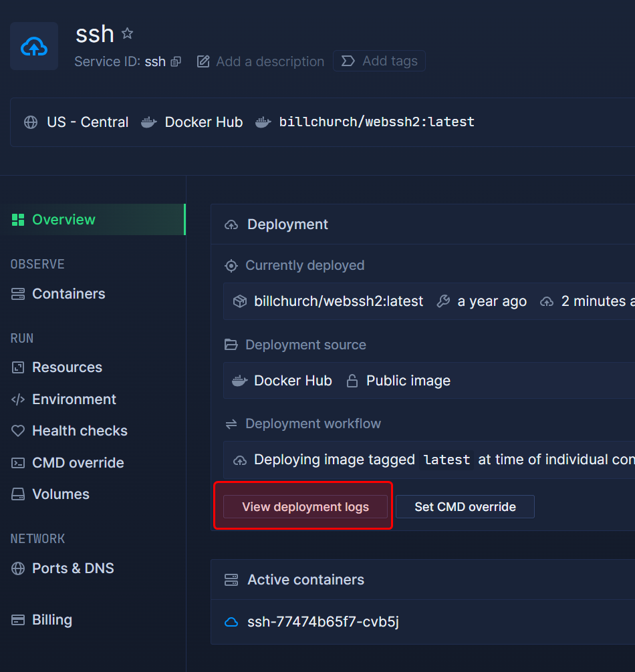Click the globe icon beside US - Central

pyautogui.click(x=31, y=122)
